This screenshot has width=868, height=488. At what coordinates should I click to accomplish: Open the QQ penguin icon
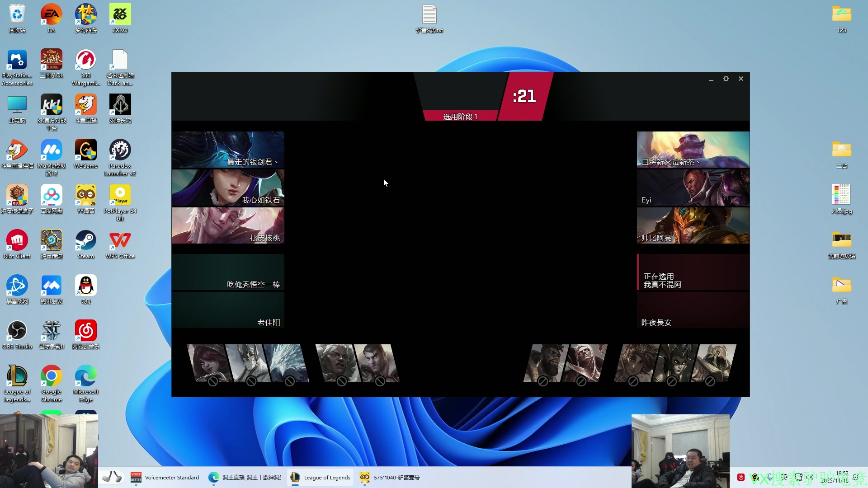pos(85,286)
